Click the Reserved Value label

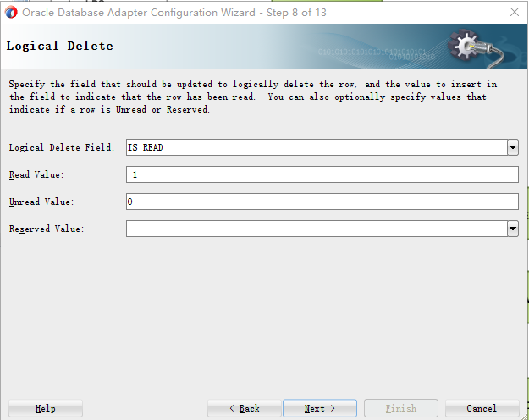[x=47, y=229]
